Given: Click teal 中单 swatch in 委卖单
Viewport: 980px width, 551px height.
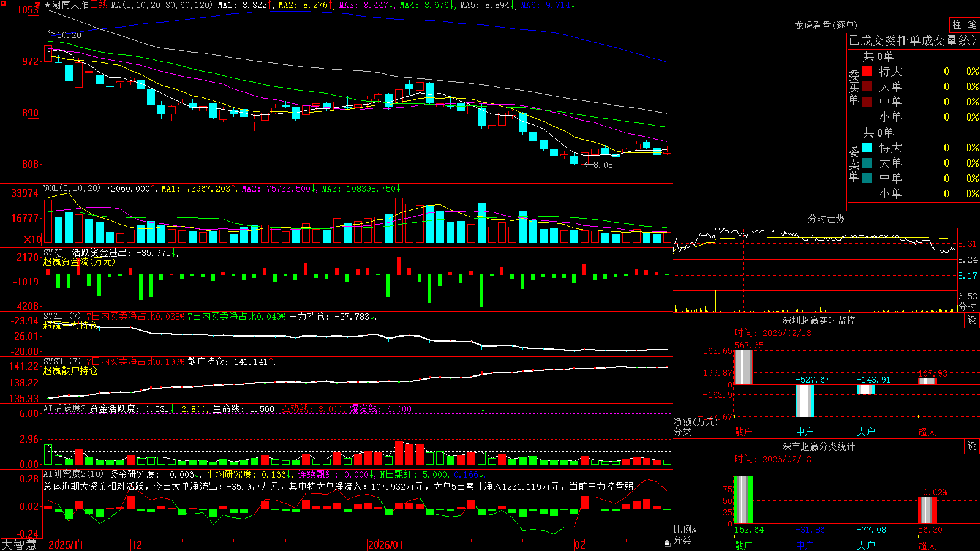Looking at the screenshot, I should (867, 178).
